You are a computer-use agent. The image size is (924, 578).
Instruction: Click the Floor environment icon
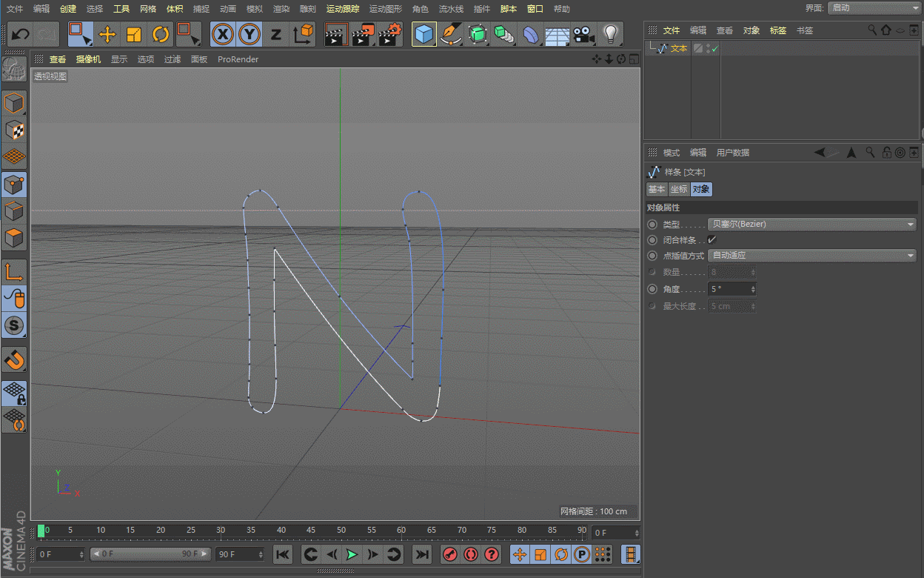558,34
